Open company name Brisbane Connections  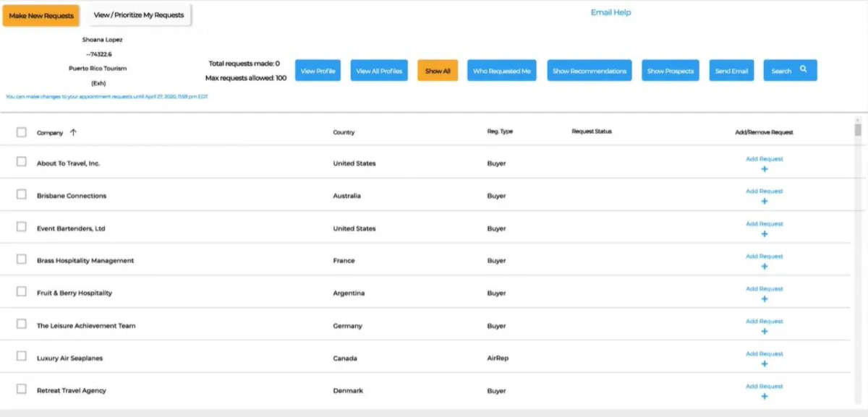(x=72, y=196)
